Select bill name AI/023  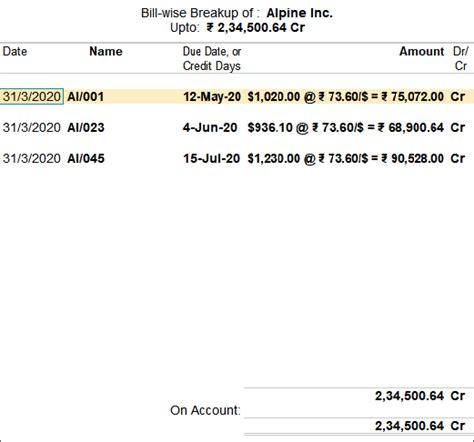coord(86,128)
